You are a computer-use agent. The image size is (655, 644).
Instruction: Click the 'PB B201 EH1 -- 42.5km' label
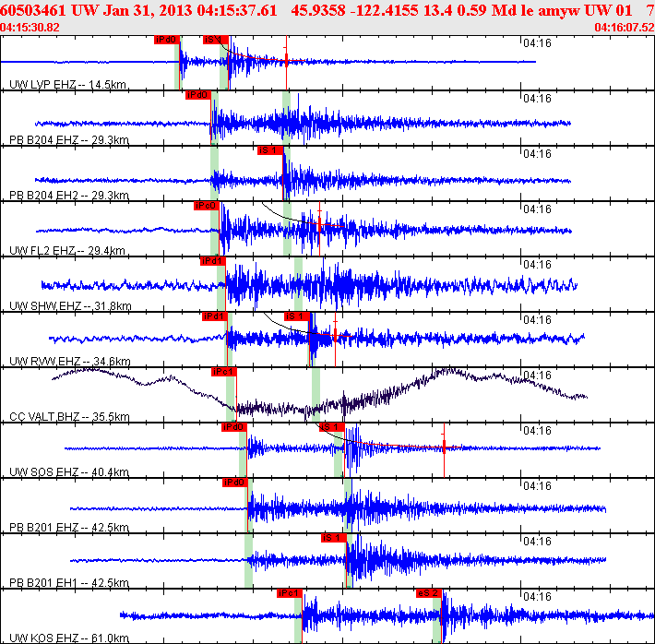[69, 583]
